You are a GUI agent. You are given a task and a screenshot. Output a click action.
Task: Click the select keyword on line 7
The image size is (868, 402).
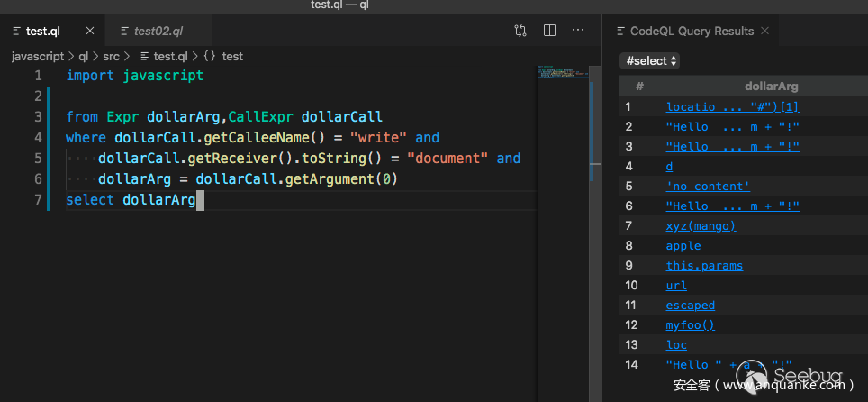(x=90, y=199)
